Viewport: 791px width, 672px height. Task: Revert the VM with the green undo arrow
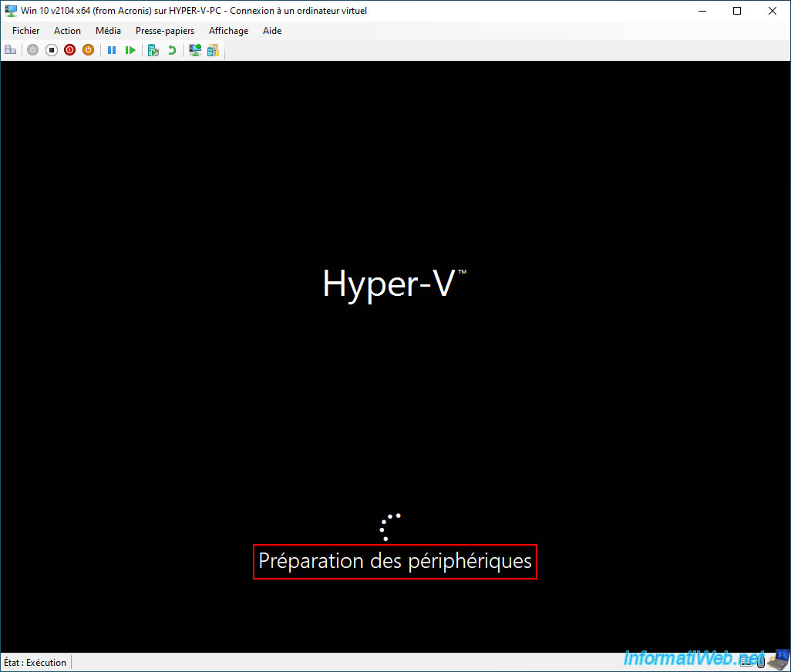(172, 50)
